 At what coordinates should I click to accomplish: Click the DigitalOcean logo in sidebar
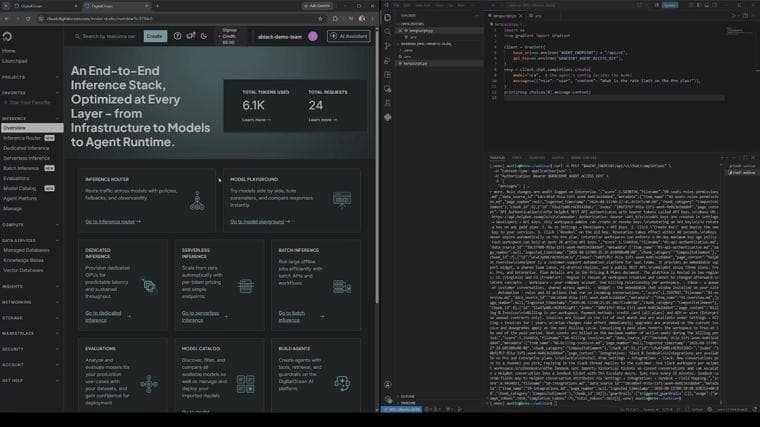click(7, 36)
